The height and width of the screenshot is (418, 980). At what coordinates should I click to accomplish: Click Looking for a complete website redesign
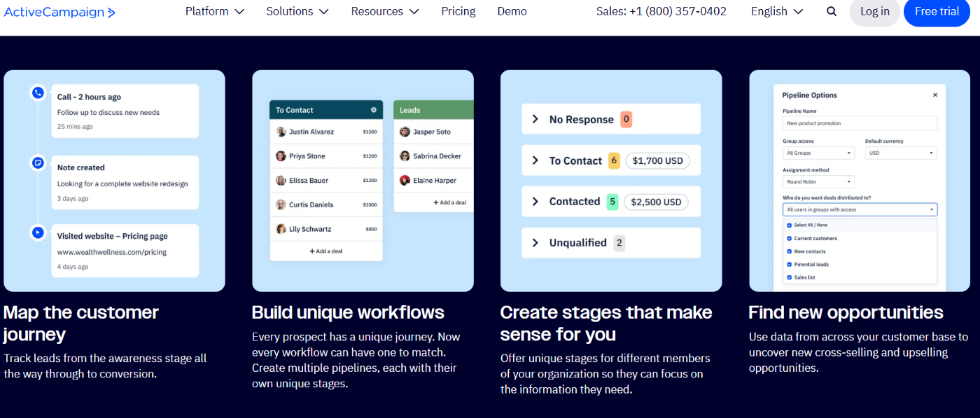(122, 183)
